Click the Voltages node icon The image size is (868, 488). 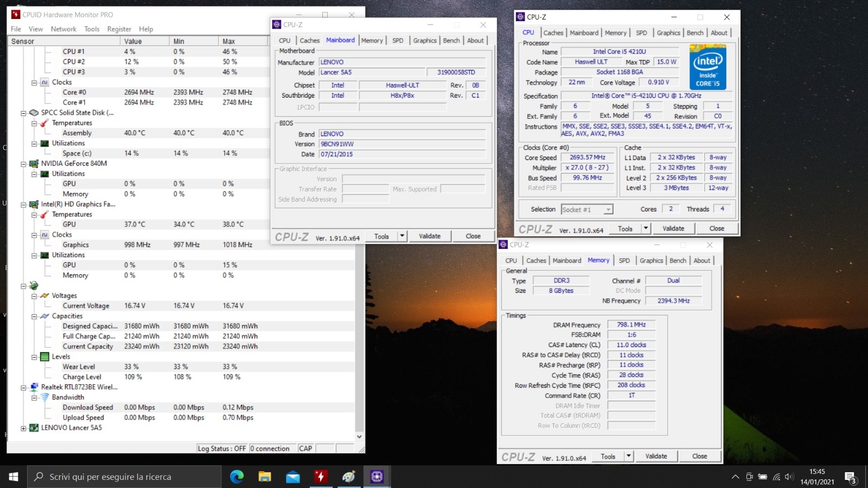tap(44, 296)
